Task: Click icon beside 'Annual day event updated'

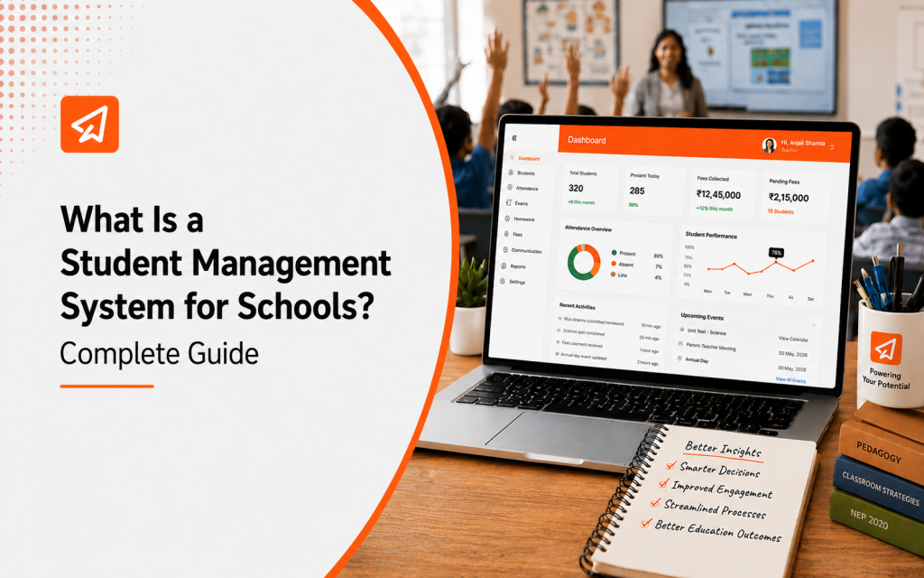Action: 556,354
